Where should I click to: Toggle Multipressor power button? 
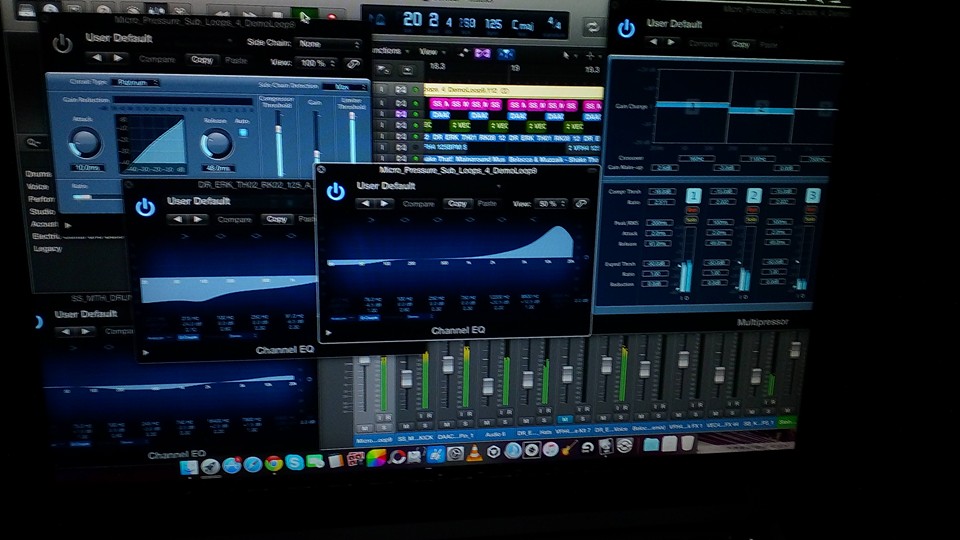click(x=626, y=28)
